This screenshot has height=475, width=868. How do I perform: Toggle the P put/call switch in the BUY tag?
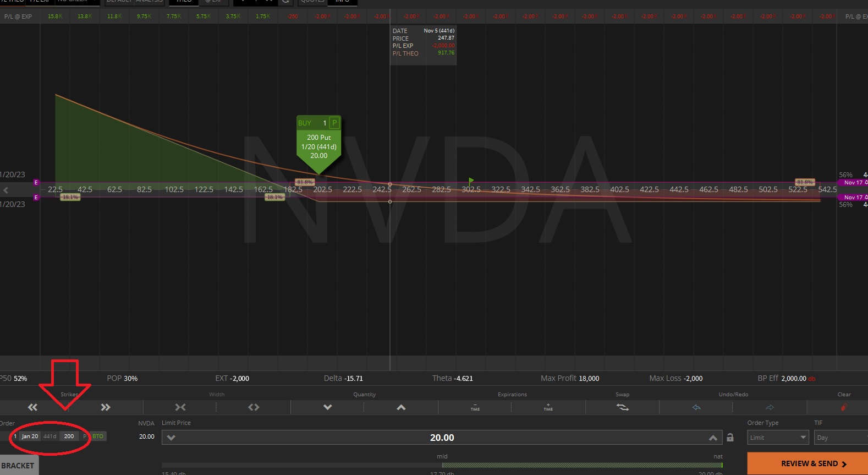tap(334, 123)
